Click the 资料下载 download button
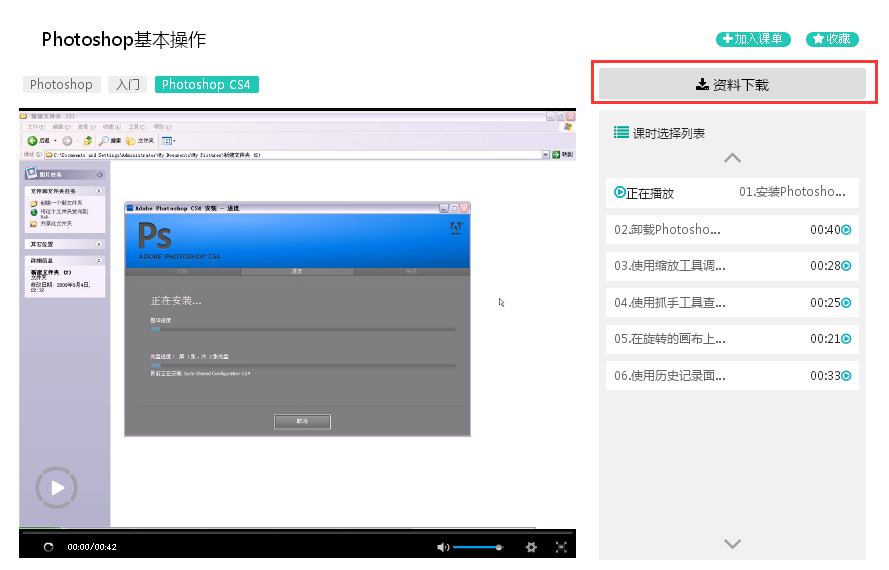This screenshot has width=889, height=570. pyautogui.click(x=732, y=85)
